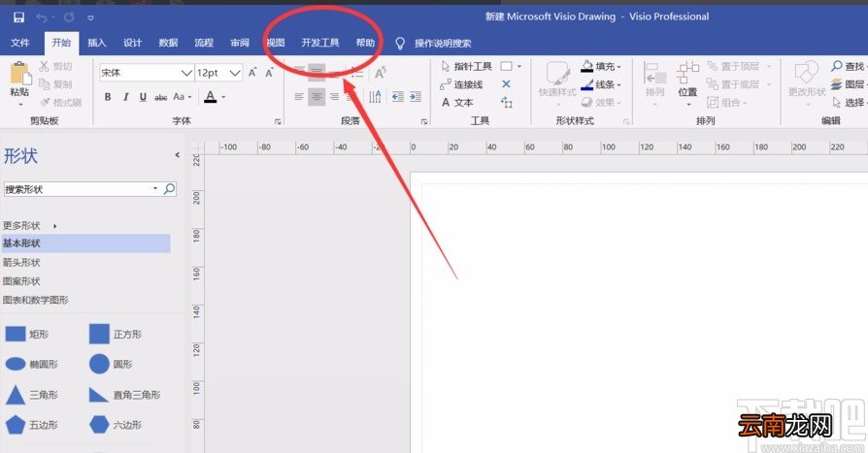The image size is (868, 453).
Task: Select the 文本 text tool
Action: (457, 102)
